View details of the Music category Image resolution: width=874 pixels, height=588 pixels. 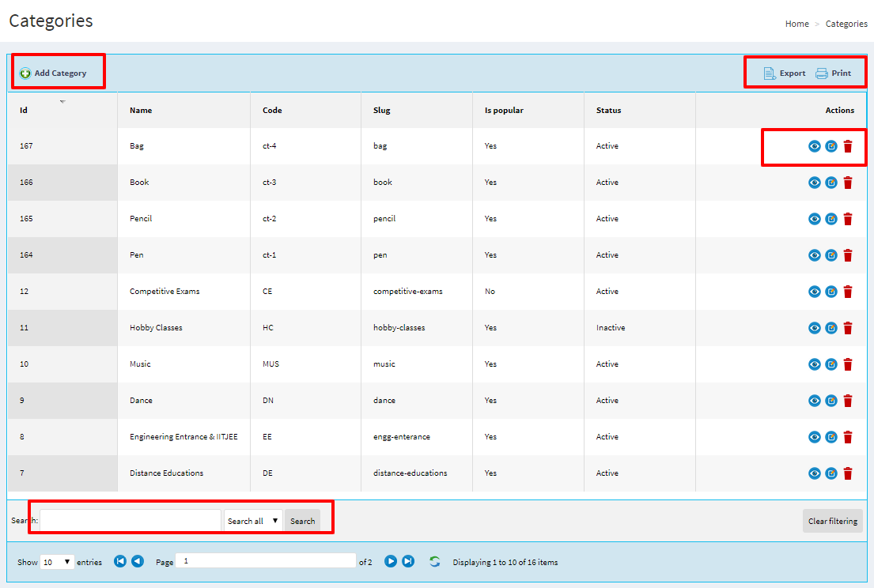tap(814, 364)
